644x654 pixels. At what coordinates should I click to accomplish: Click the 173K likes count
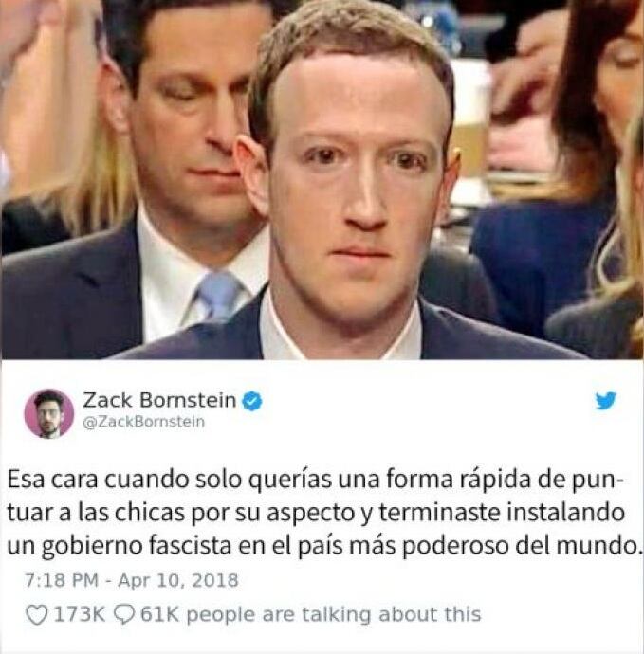[80, 615]
